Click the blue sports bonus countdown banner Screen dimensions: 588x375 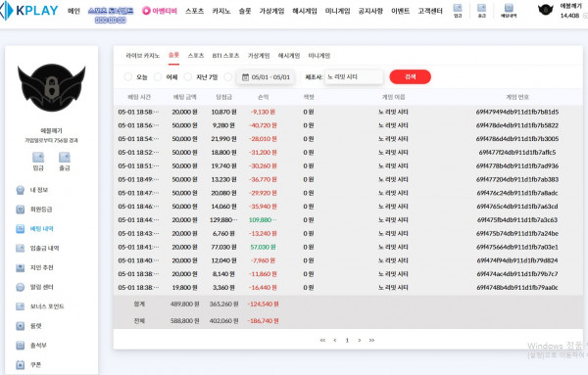tap(110, 15)
